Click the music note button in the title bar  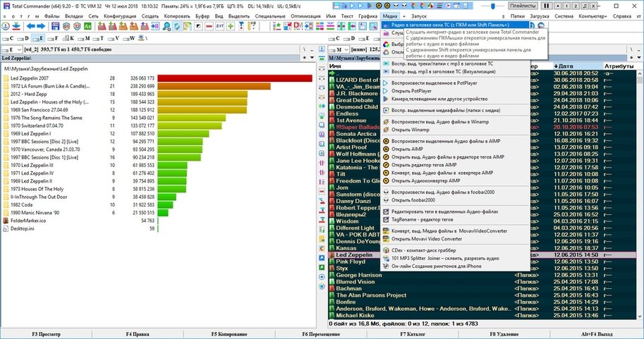click(585, 6)
